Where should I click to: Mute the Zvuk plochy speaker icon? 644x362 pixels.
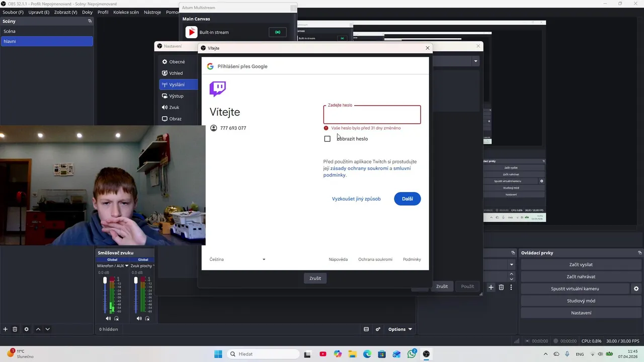click(x=139, y=318)
